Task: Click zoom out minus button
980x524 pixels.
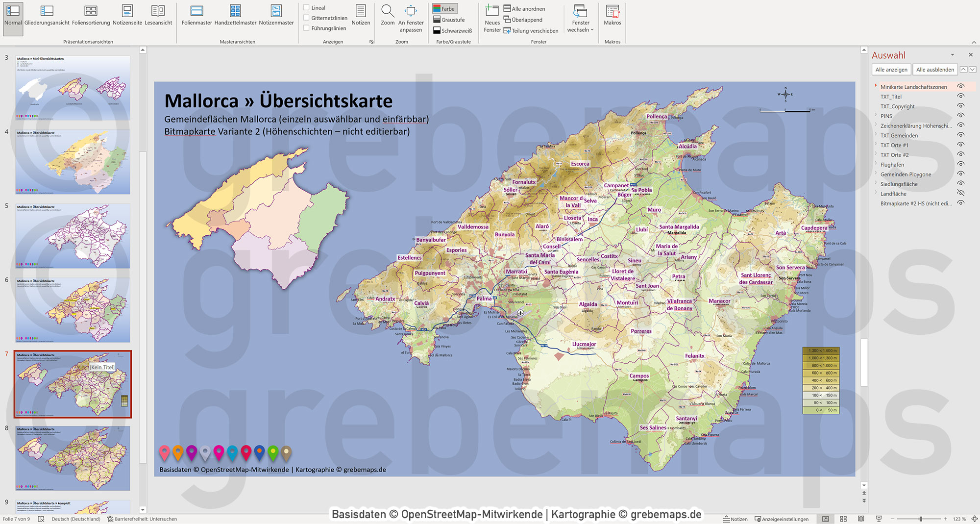Action: pos(892,519)
